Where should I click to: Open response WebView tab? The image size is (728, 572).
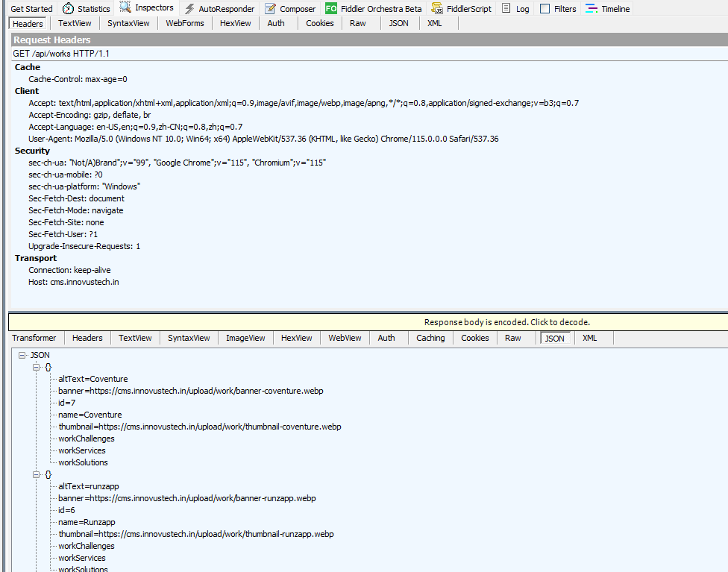[345, 338]
